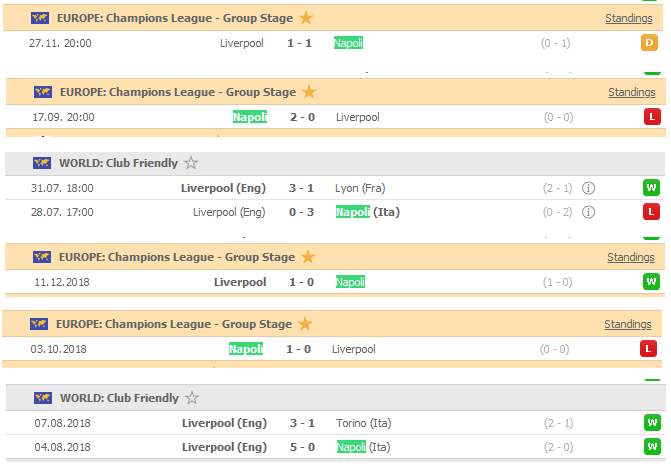Click info icon for Liverpool vs Lyon match

tap(588, 188)
